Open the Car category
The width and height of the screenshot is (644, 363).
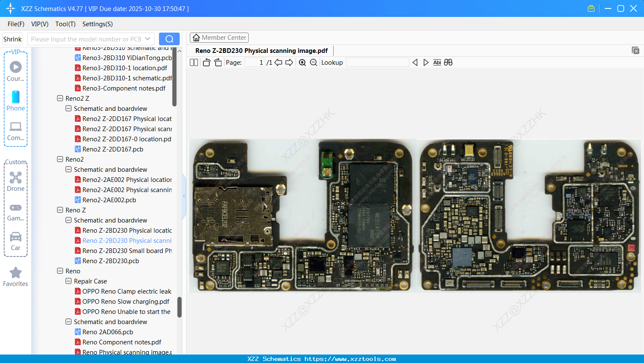[x=16, y=241]
